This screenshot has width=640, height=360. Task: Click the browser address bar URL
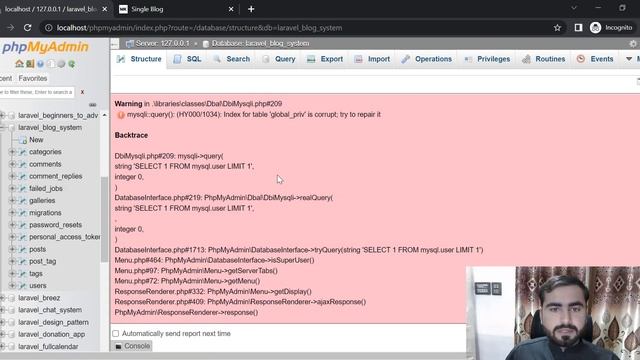199,28
